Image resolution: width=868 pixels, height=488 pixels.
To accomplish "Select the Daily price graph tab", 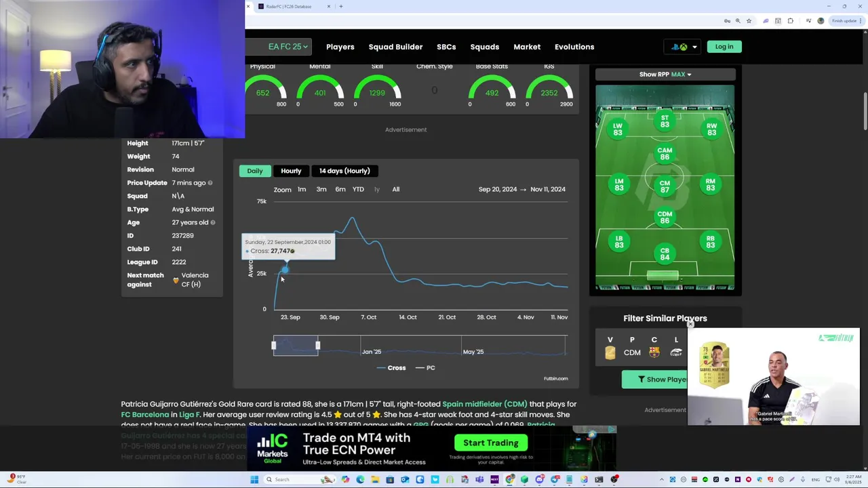I will pyautogui.click(x=254, y=171).
